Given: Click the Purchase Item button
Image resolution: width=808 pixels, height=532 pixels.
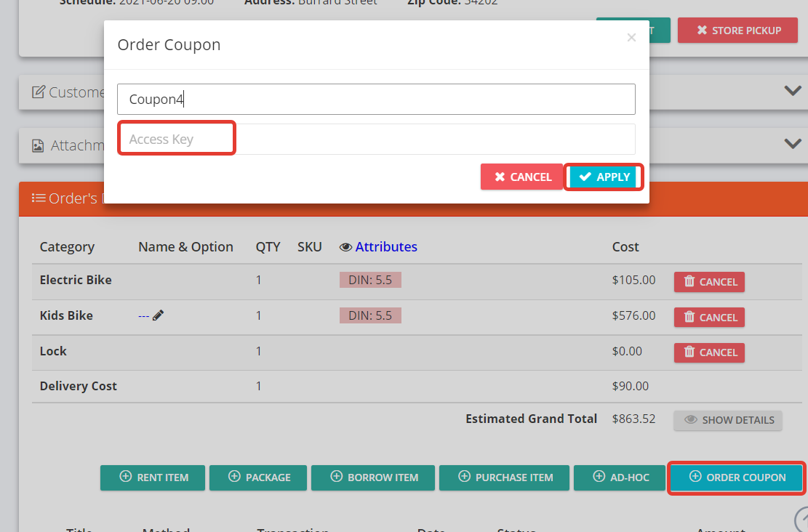Looking at the screenshot, I should (x=505, y=477).
